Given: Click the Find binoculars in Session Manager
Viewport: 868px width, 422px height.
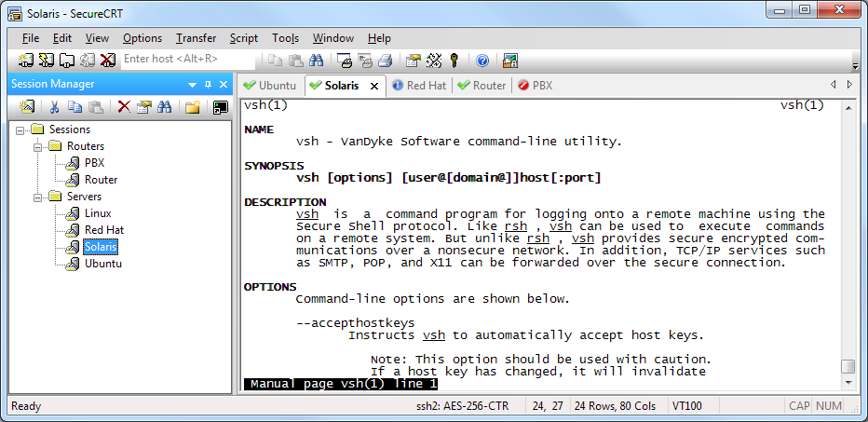Looking at the screenshot, I should pos(165,107).
